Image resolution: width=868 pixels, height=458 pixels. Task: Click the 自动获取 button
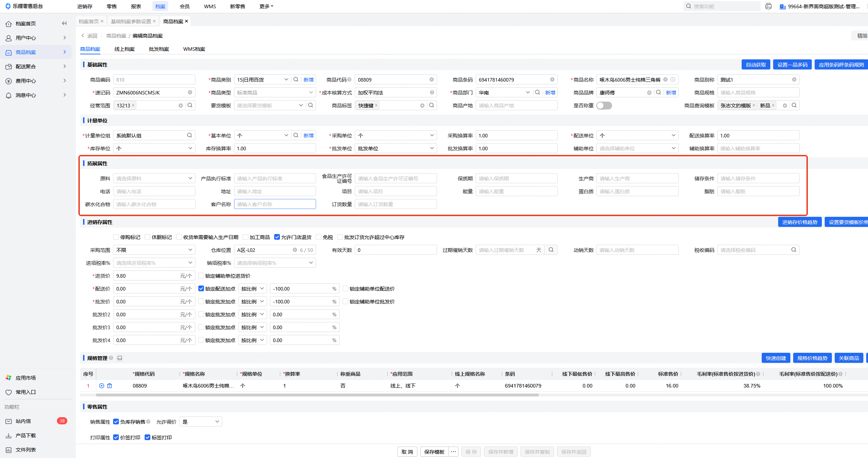coord(756,64)
